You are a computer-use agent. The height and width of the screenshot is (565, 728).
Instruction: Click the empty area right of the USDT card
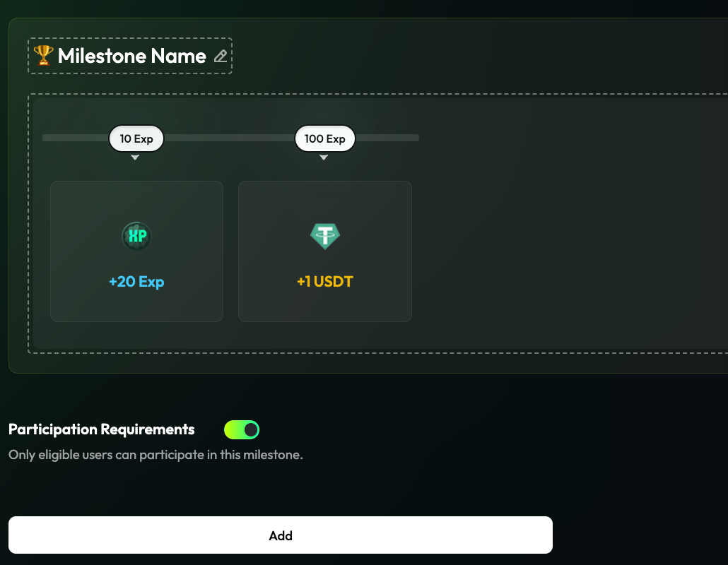[565, 251]
